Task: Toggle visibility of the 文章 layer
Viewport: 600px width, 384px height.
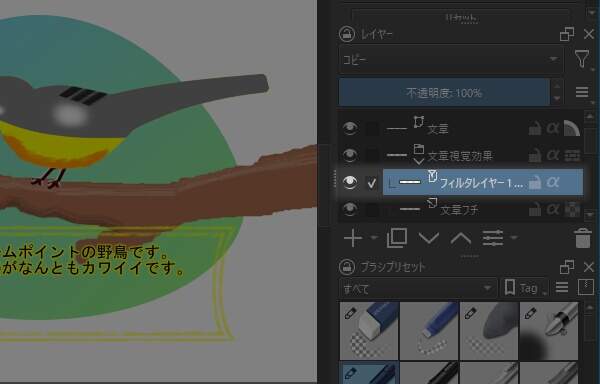Action: pos(350,128)
